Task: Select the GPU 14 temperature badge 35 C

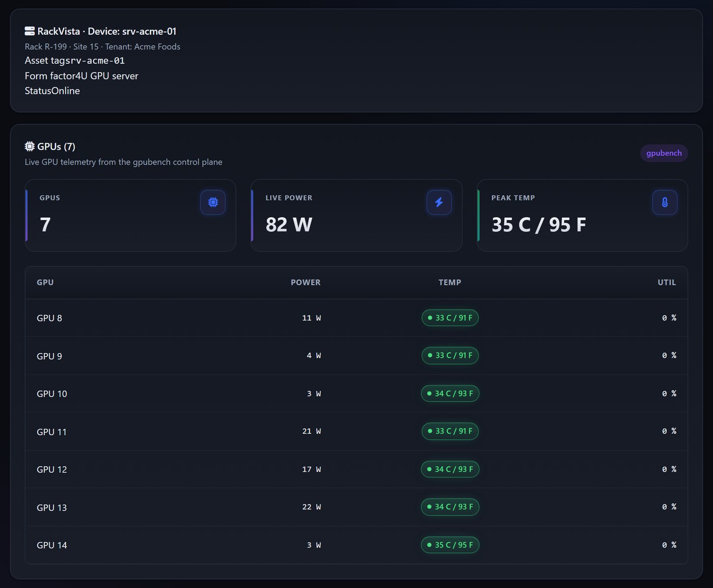Action: 450,545
